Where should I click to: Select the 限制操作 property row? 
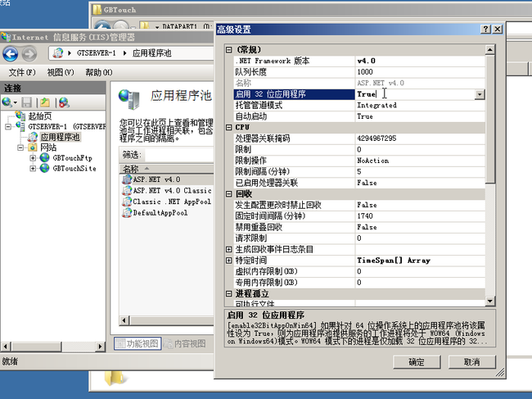[x=359, y=161]
